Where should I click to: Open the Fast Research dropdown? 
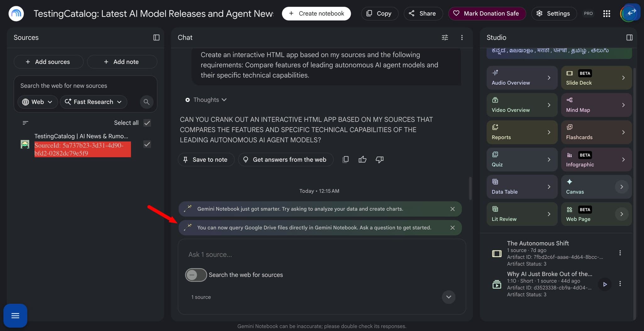click(x=93, y=102)
